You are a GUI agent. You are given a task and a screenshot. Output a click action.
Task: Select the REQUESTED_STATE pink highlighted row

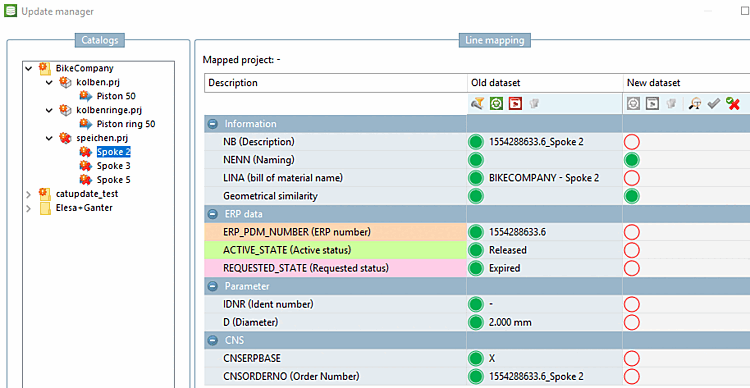pos(336,268)
